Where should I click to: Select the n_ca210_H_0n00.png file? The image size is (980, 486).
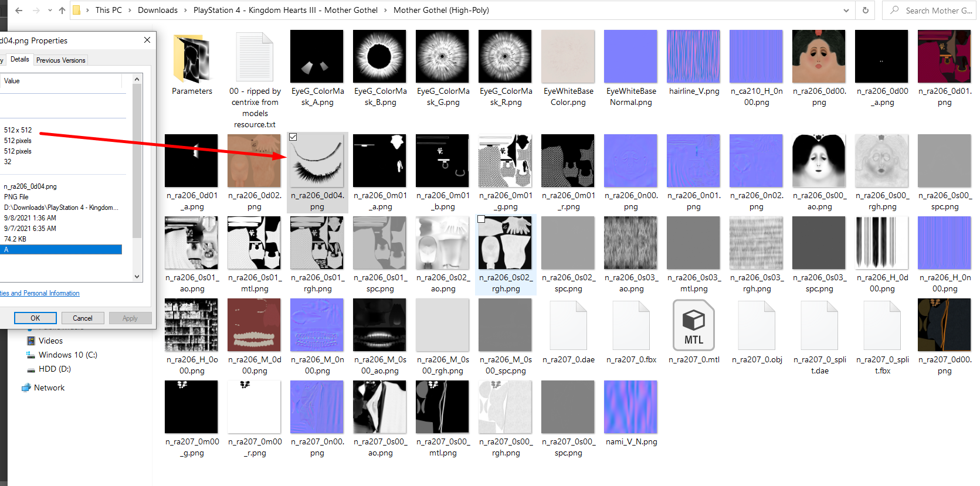[757, 69]
